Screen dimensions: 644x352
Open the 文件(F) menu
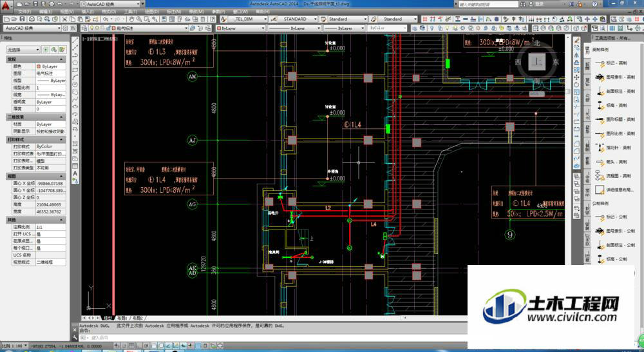24,12
